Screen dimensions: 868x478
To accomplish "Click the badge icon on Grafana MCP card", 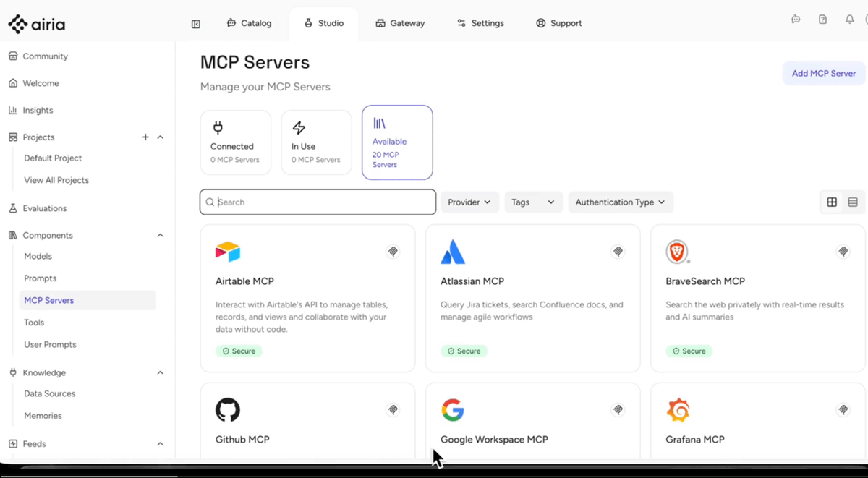I will pos(843,410).
